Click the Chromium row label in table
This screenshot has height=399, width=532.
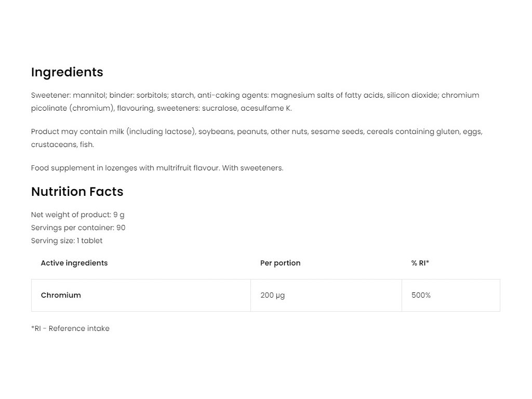click(x=61, y=295)
